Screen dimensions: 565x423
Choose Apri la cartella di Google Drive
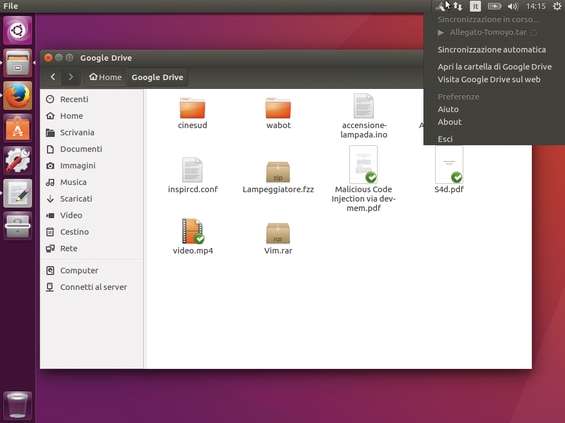coord(494,67)
